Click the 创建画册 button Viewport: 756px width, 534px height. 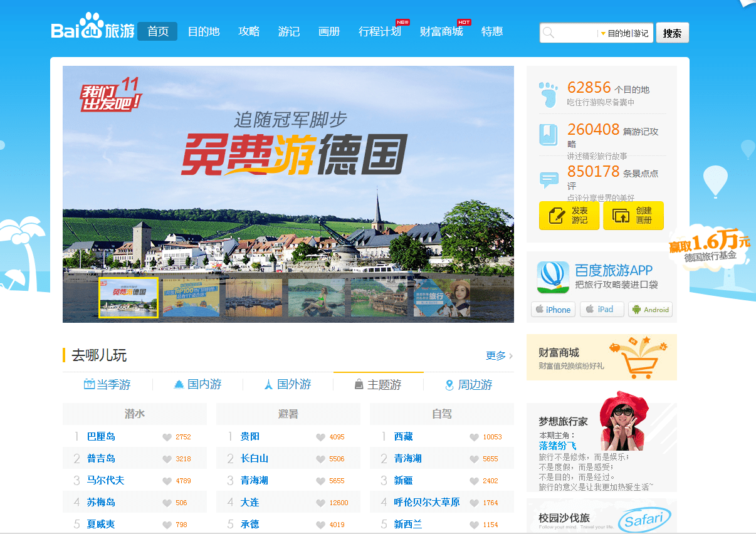[633, 215]
